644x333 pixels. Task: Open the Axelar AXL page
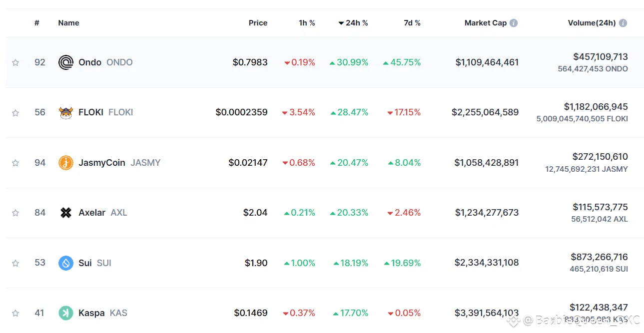coord(102,213)
